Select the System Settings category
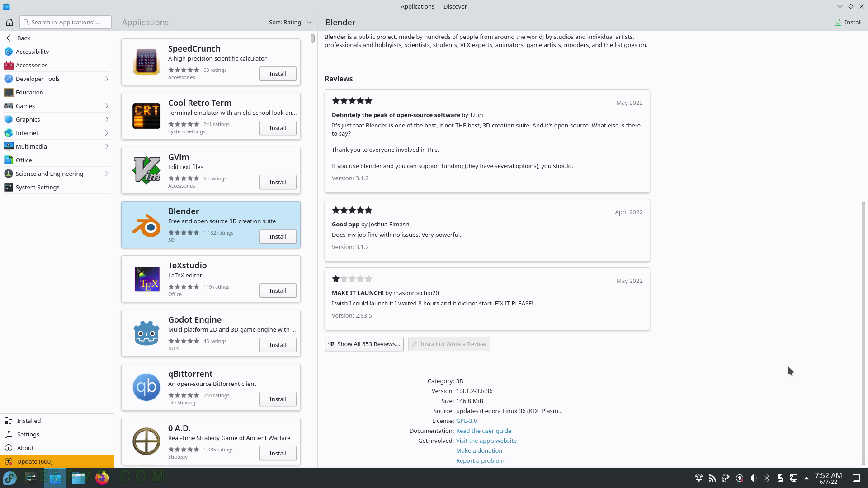Screen dimensions: 868x488 [57, 187]
